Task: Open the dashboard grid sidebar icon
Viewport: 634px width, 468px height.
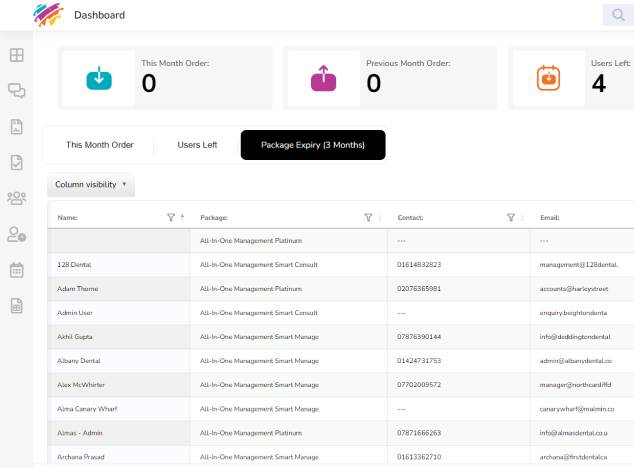Action: coord(17,55)
